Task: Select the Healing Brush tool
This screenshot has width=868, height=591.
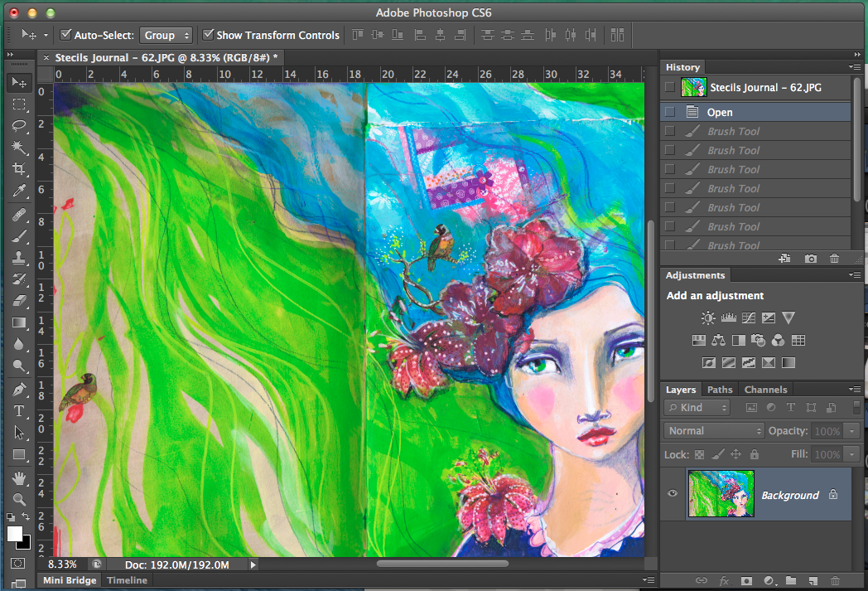Action: 19,214
